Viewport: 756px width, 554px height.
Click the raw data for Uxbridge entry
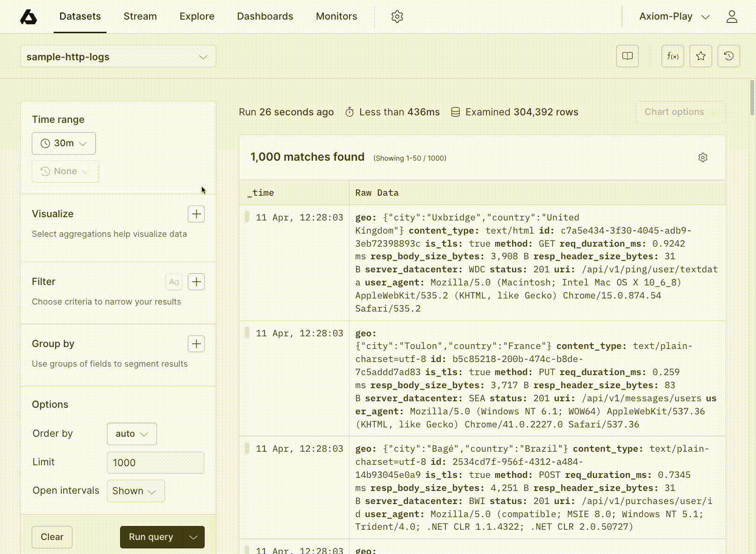(536, 263)
